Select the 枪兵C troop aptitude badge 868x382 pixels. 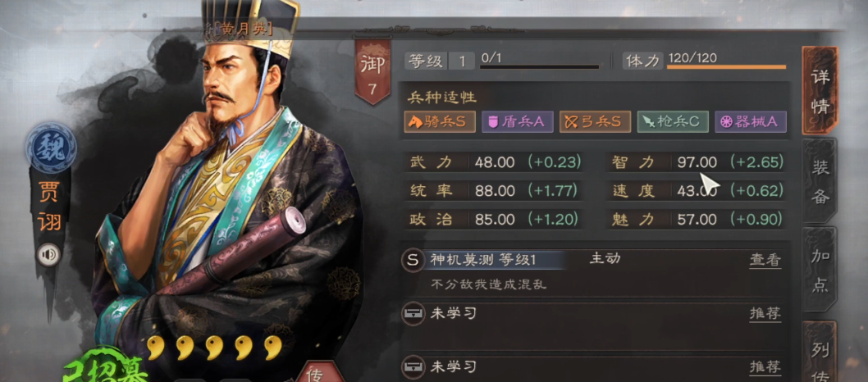(x=673, y=122)
